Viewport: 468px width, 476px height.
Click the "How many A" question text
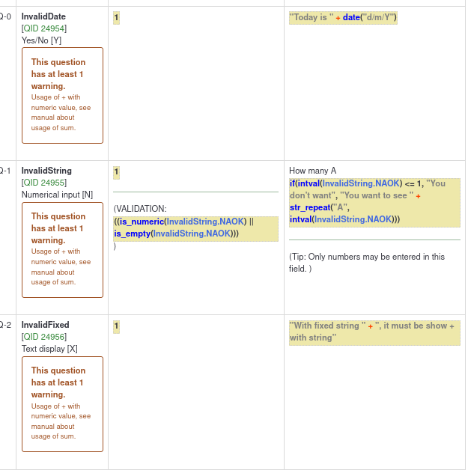click(313, 171)
